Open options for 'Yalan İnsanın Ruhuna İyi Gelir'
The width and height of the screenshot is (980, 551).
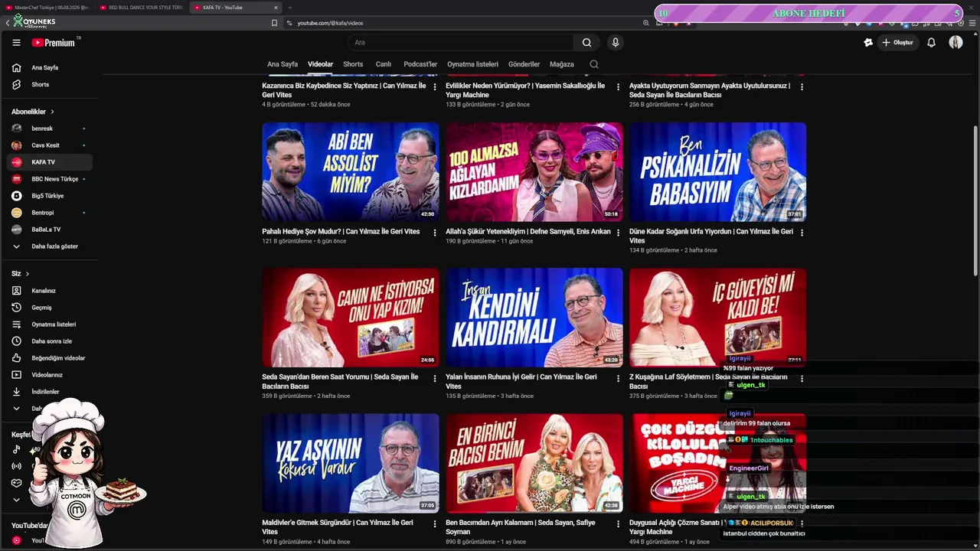619,378
